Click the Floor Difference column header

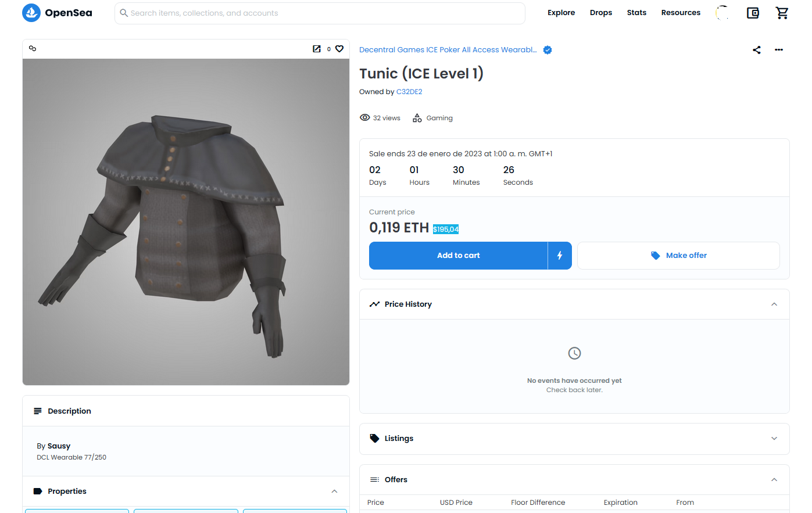click(x=538, y=503)
